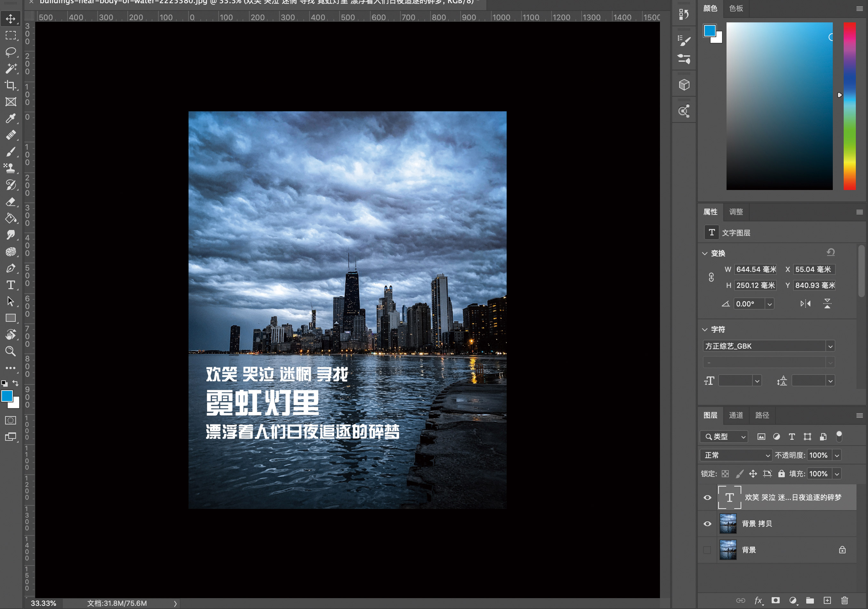Toggle width-height link in 变换

click(x=711, y=277)
